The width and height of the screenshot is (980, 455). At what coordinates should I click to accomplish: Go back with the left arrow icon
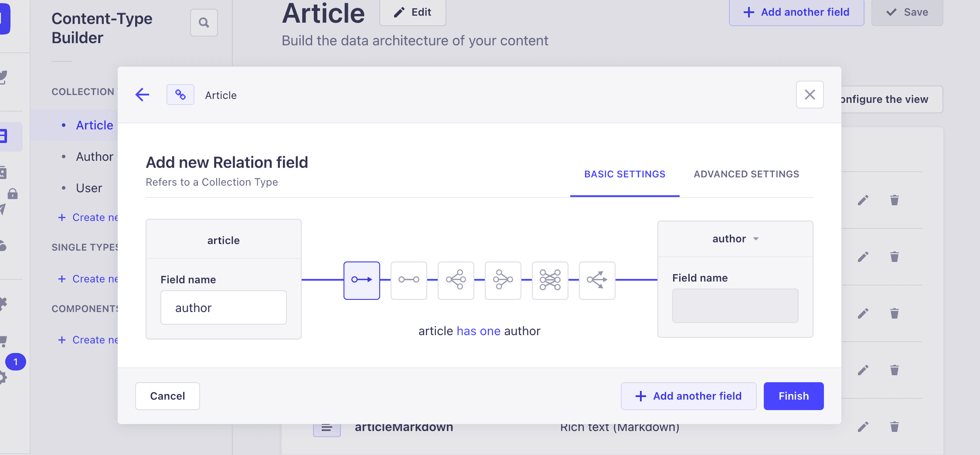click(142, 95)
